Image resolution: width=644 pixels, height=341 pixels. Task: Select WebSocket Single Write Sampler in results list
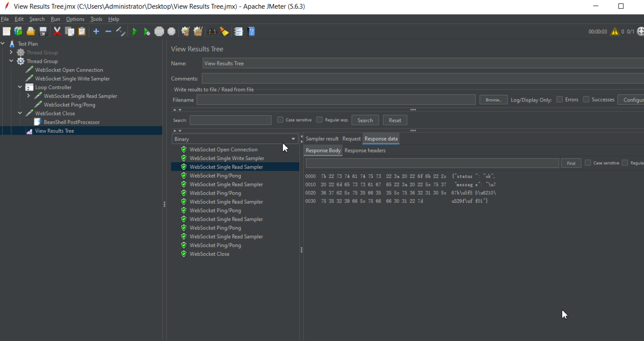pos(227,158)
